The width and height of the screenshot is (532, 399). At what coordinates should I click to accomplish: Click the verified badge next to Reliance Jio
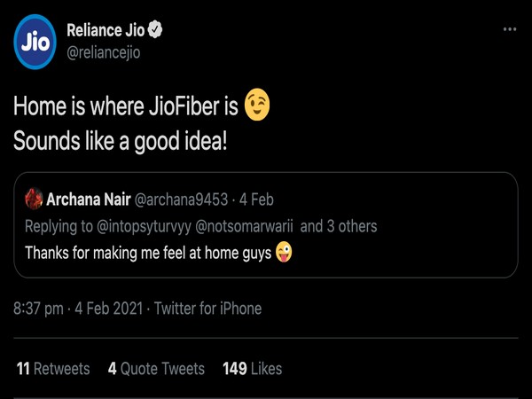coord(154,31)
